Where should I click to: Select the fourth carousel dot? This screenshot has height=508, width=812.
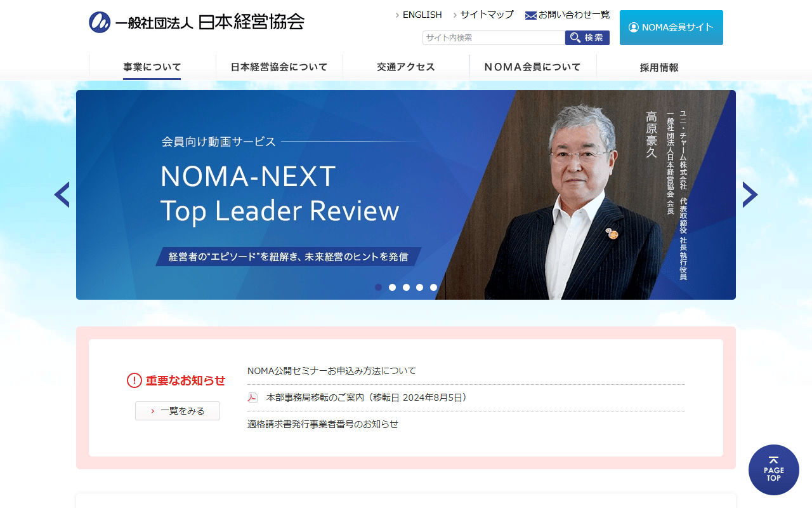[420, 287]
